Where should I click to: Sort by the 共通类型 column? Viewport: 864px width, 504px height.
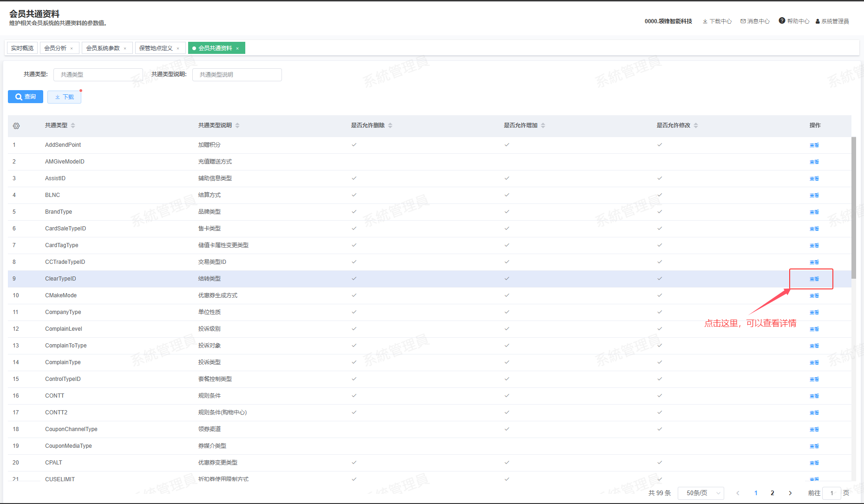pyautogui.click(x=73, y=125)
